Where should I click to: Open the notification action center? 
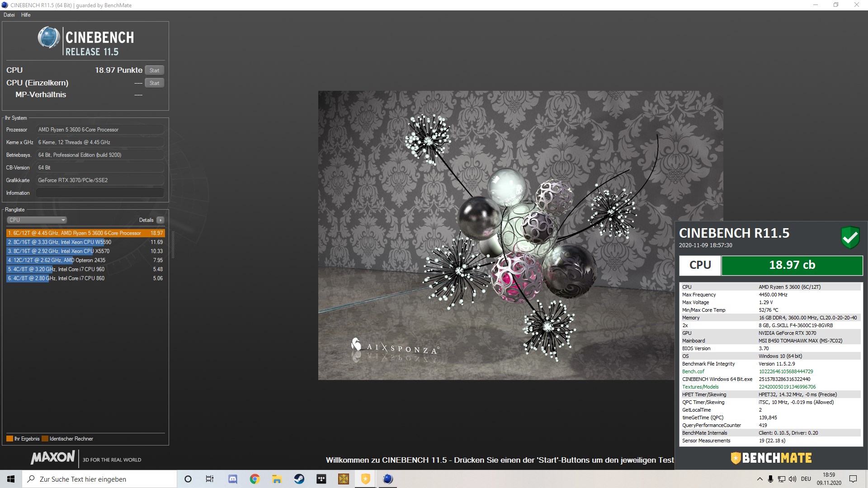(853, 479)
